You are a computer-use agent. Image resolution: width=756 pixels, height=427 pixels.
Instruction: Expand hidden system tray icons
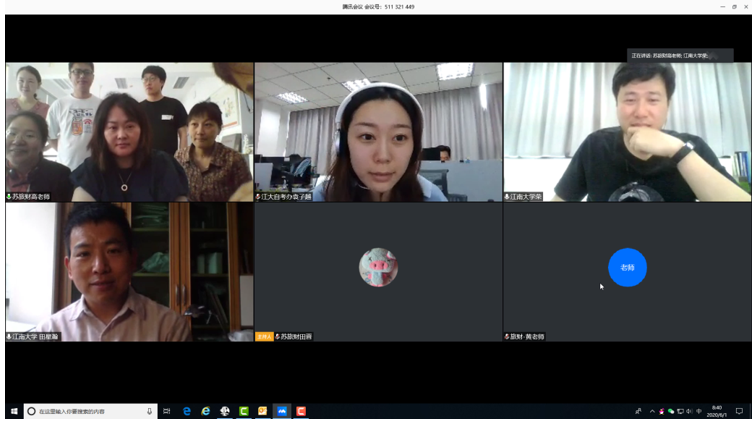point(652,411)
